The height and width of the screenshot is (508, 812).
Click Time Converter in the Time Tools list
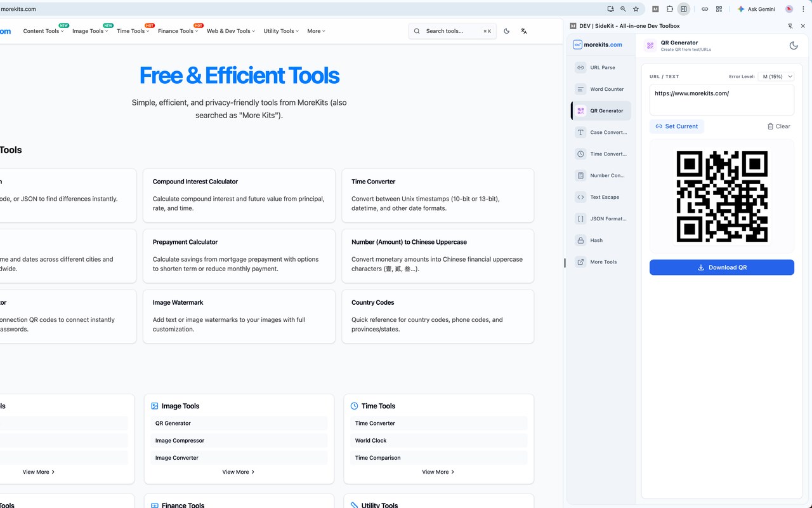[x=438, y=423]
